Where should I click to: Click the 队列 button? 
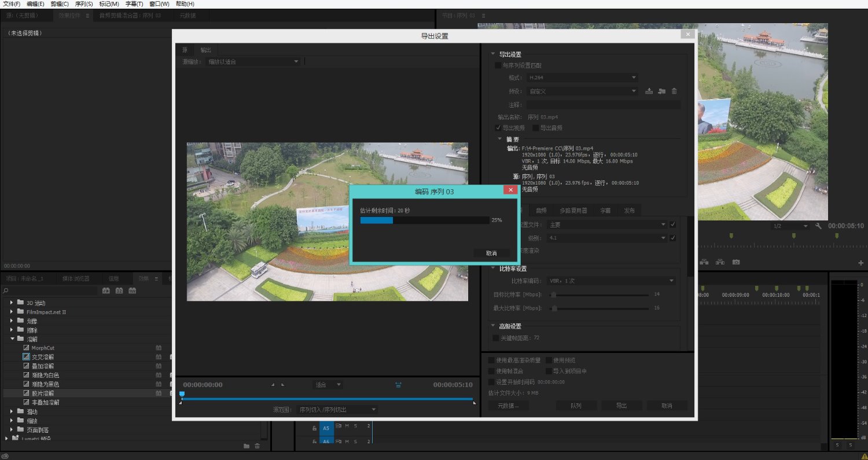(575, 406)
